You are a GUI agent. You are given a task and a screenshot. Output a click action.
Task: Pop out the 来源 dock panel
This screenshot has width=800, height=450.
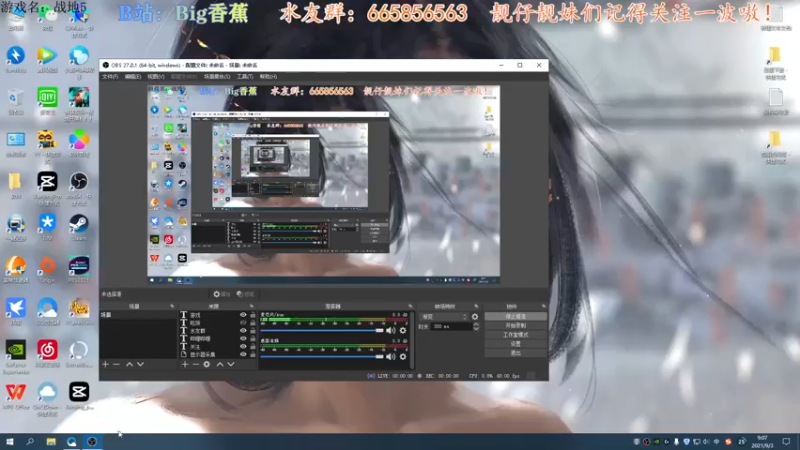pyautogui.click(x=252, y=306)
